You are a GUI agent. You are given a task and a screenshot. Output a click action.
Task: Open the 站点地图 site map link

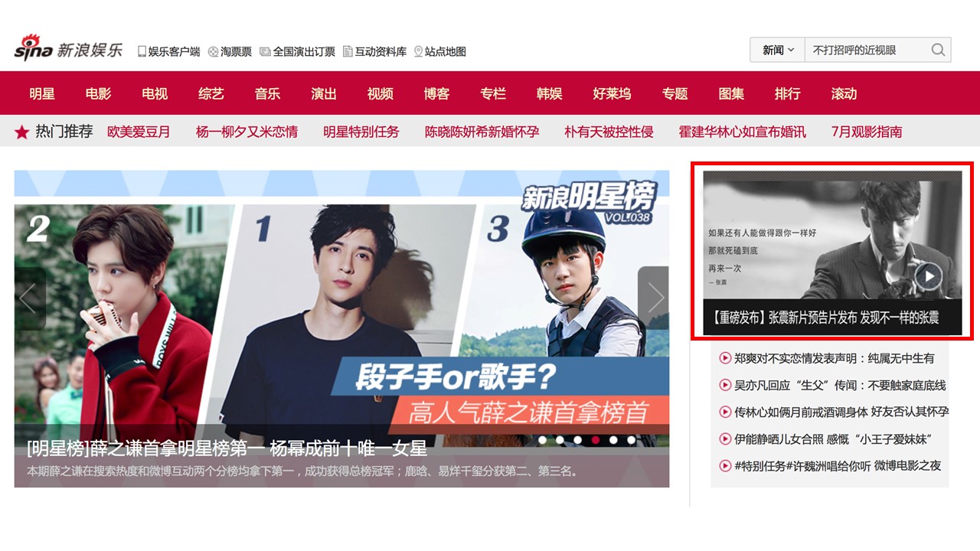[439, 51]
